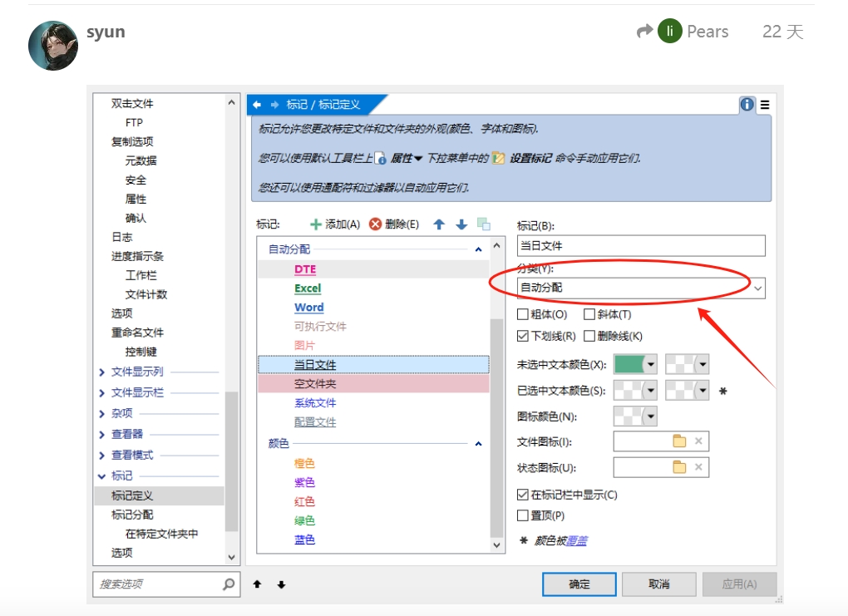
Task: Follow the 覆盖 link at the bottom
Action: point(577,540)
